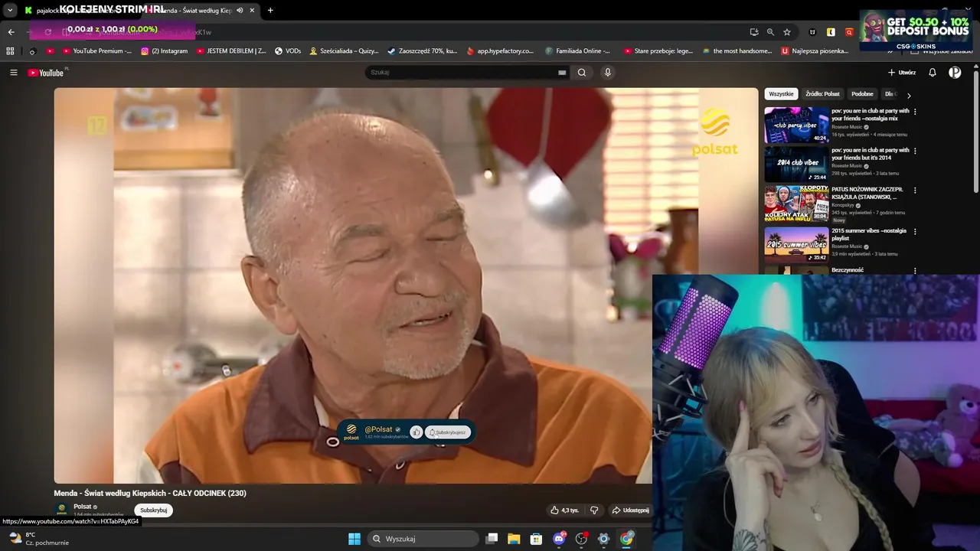Open the 2015 summer vibes thumbnail
Screen dimensions: 980x551
point(796,245)
